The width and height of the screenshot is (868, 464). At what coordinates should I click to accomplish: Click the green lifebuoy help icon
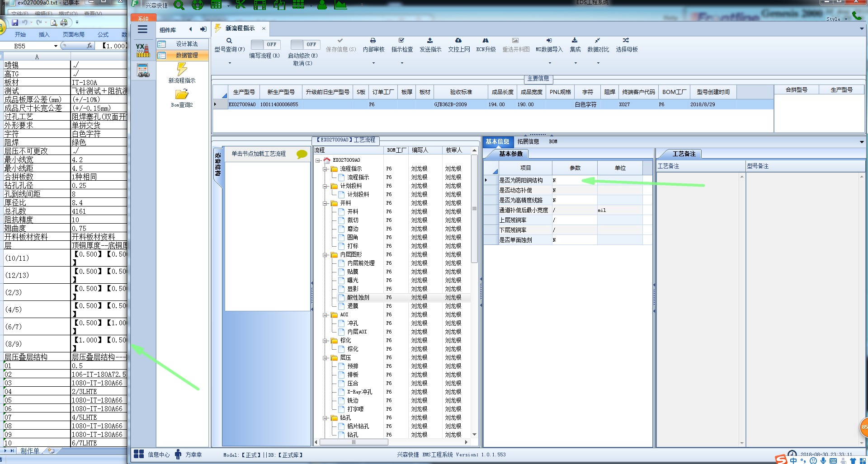coord(198,5)
